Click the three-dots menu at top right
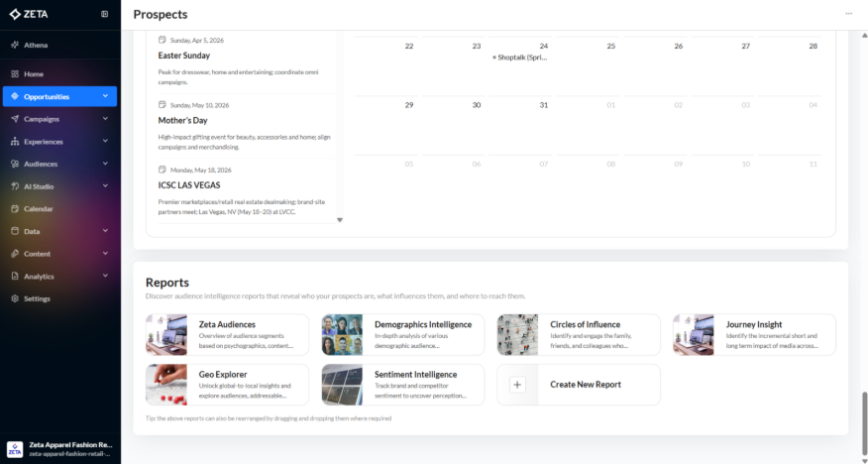This screenshot has height=464, width=868. coord(848,14)
